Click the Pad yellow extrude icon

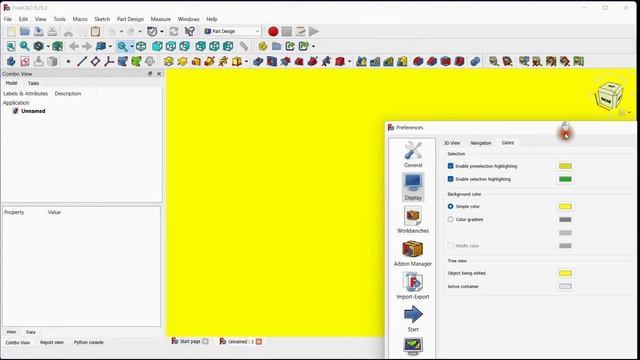(169, 62)
